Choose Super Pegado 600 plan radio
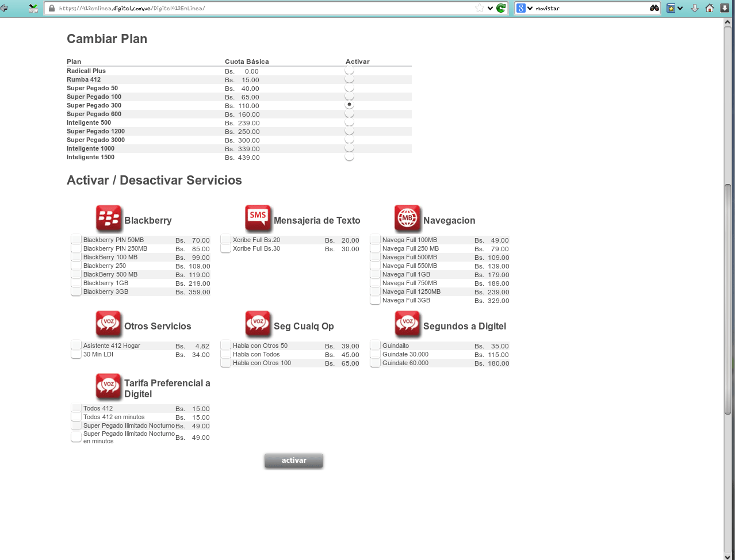The width and height of the screenshot is (735, 560). (x=349, y=114)
